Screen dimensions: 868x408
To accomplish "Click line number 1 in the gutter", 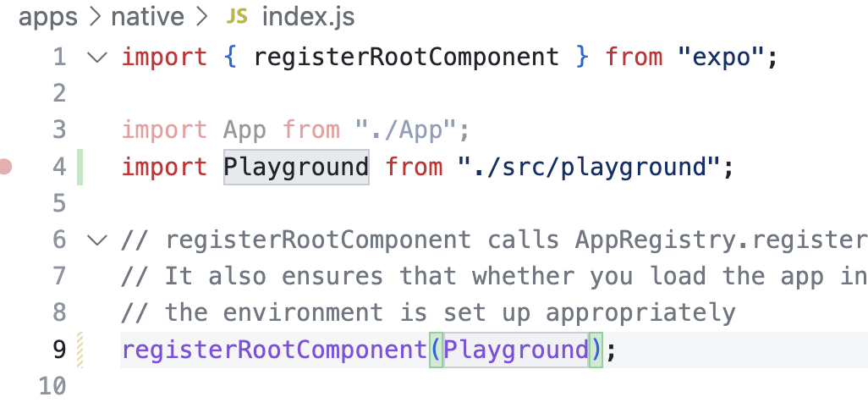I will pyautogui.click(x=60, y=57).
